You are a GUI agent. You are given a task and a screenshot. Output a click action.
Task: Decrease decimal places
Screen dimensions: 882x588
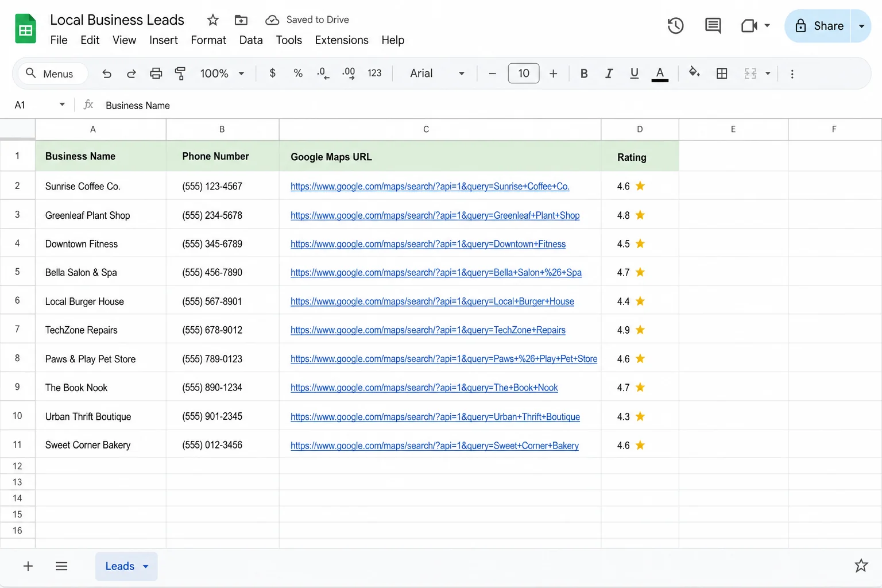coord(323,73)
